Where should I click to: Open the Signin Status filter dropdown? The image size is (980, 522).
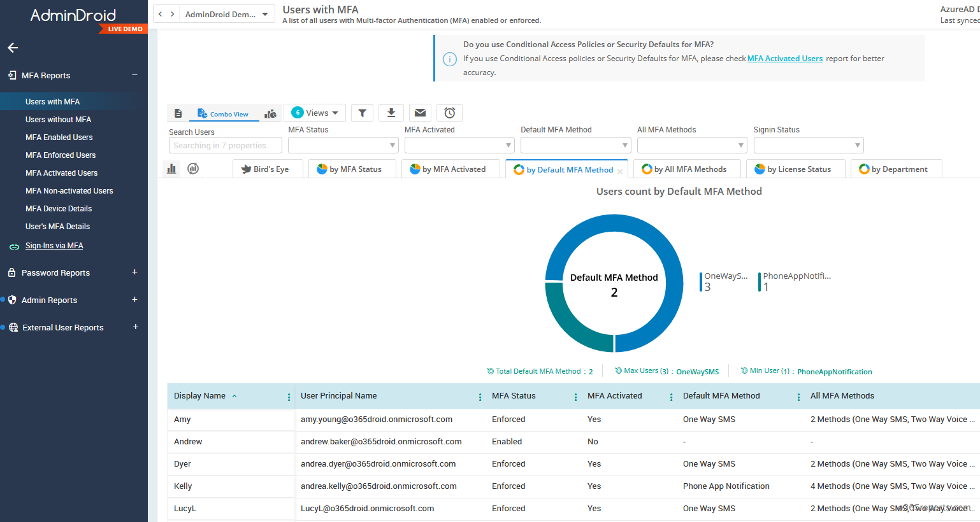point(808,145)
